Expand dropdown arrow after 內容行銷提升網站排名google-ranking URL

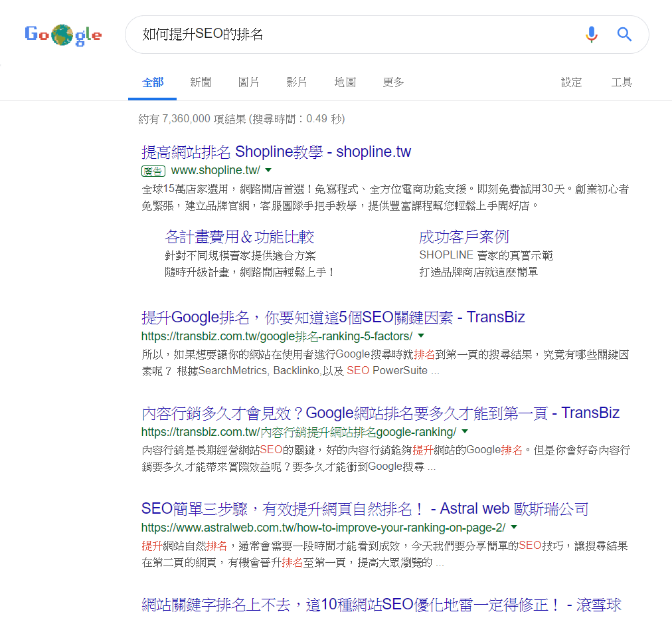465,431
